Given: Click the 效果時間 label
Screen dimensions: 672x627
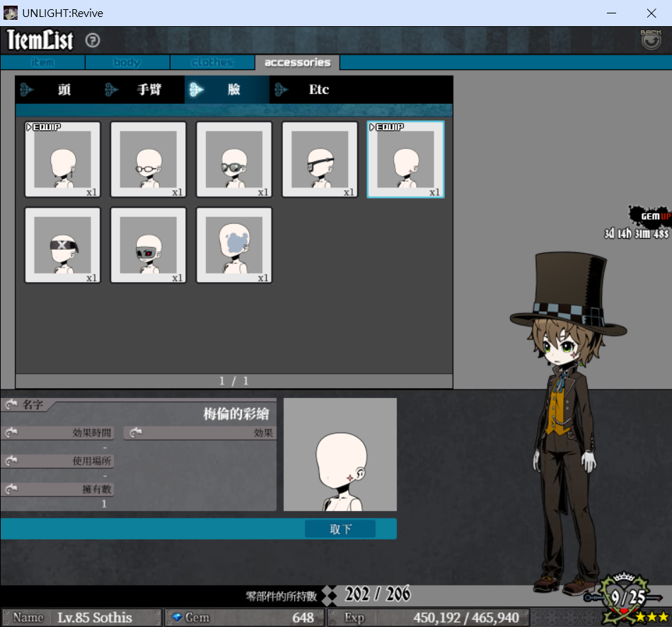Looking at the screenshot, I should click(92, 433).
